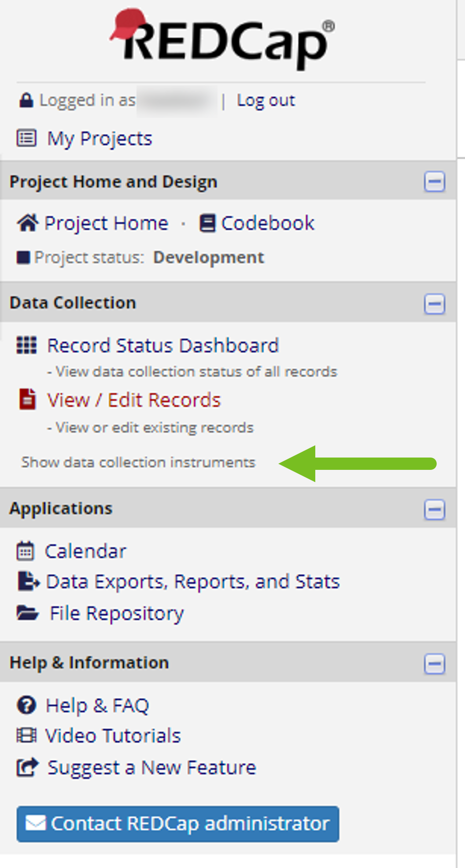This screenshot has height=868, width=465.
Task: Collapse the Data Collection section
Action: (x=435, y=304)
